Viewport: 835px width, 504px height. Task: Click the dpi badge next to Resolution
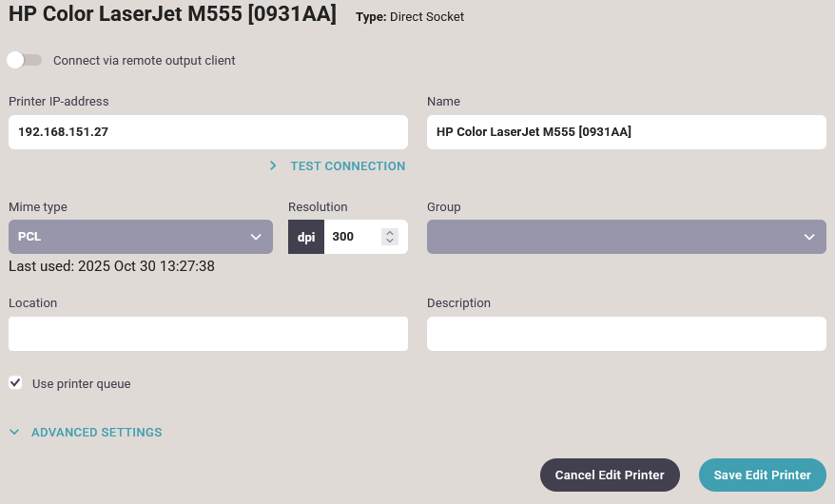(x=306, y=237)
